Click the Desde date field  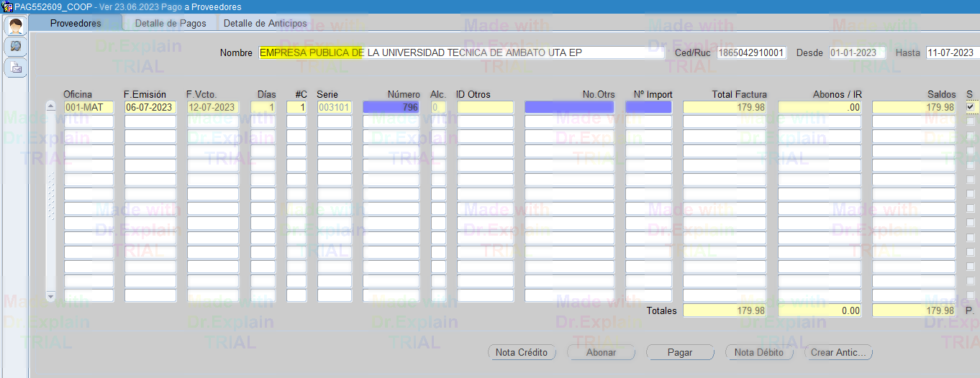click(856, 53)
